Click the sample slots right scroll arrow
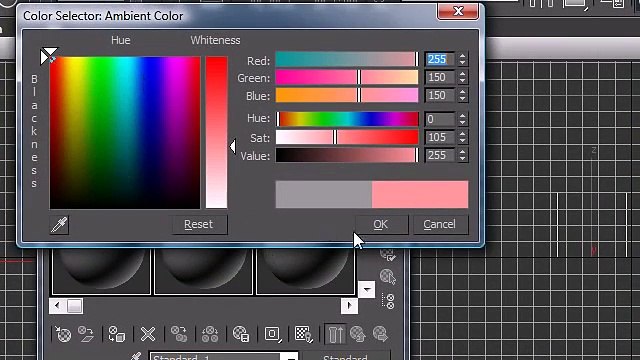 tap(349, 305)
